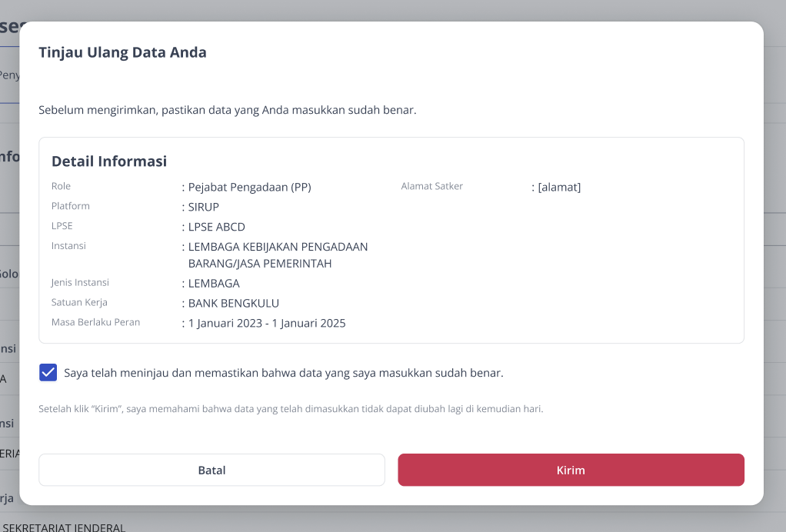Click the 'Setelah klik Kirim' disclaimer text
786x532 pixels.
click(x=291, y=409)
